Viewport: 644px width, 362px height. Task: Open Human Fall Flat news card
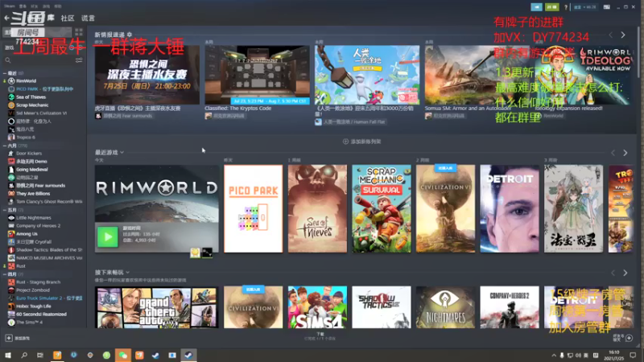pos(367,75)
